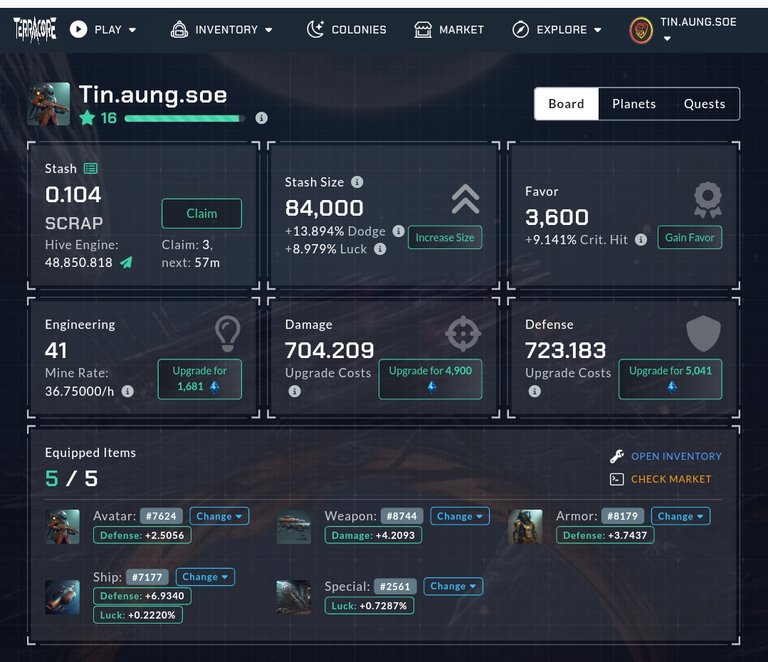Click the Terracore logo
This screenshot has width=768, height=662.
pyautogui.click(x=35, y=29)
